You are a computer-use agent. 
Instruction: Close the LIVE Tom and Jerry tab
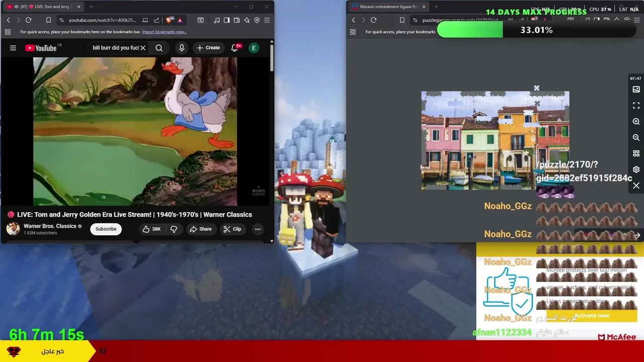(78, 7)
